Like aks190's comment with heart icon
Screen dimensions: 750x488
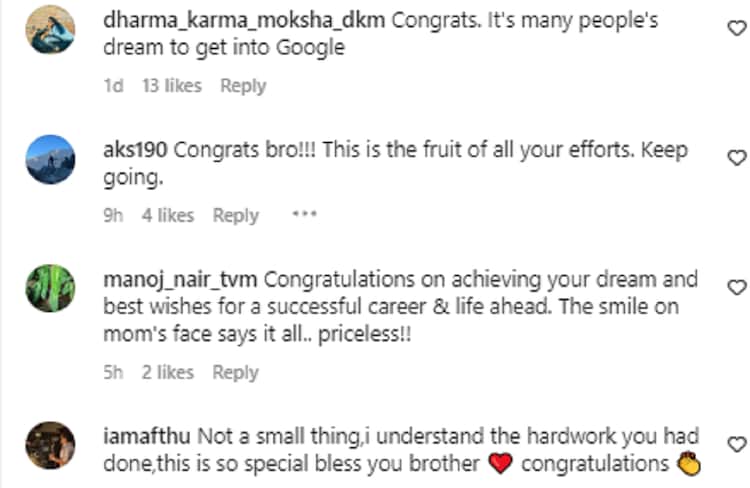pyautogui.click(x=736, y=158)
